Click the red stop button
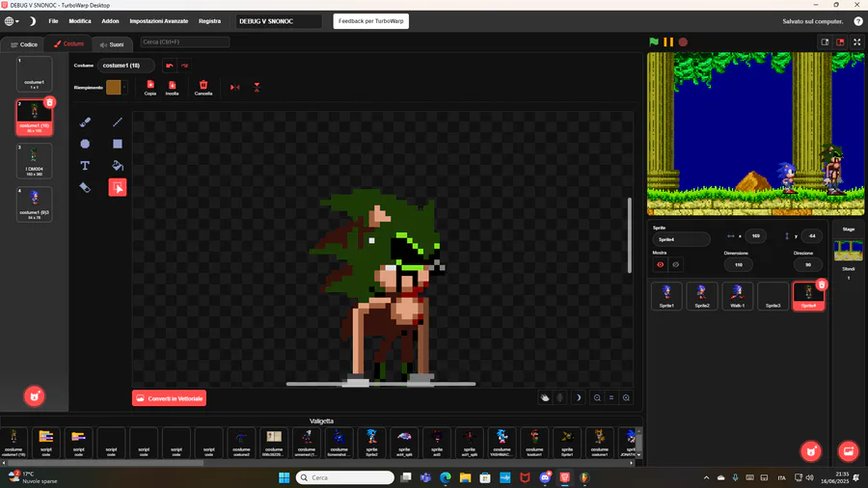Image resolution: width=868 pixels, height=488 pixels. [683, 42]
